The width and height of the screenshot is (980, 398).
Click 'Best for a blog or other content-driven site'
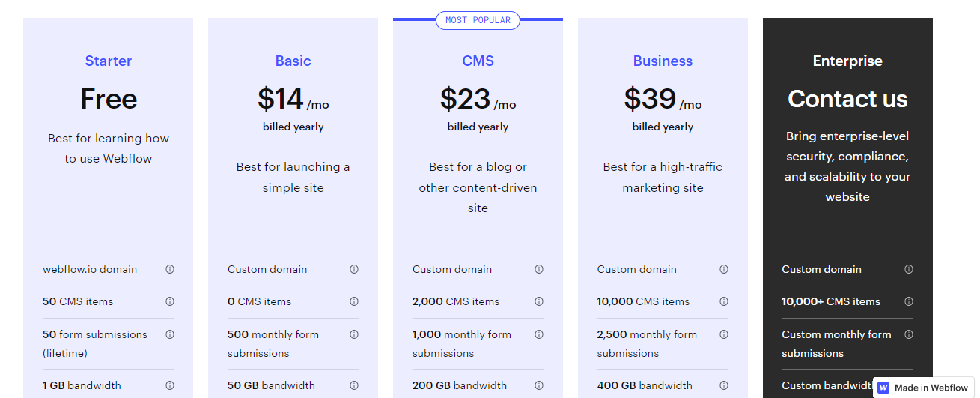(478, 187)
